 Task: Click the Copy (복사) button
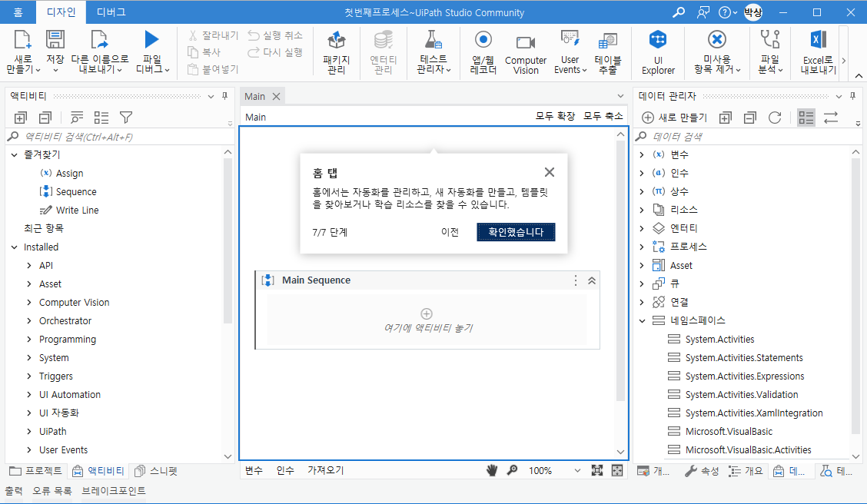204,52
